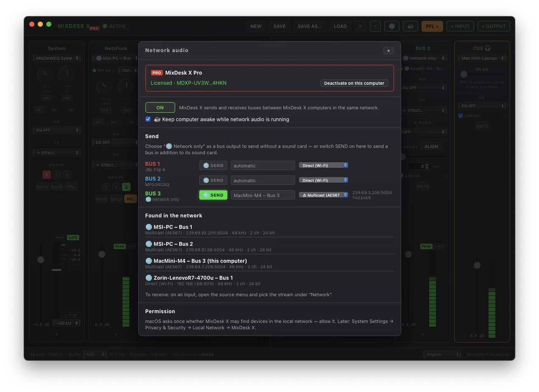The height and width of the screenshot is (392, 539).
Task: Toggle MUTE on the System strip
Action: (42, 186)
